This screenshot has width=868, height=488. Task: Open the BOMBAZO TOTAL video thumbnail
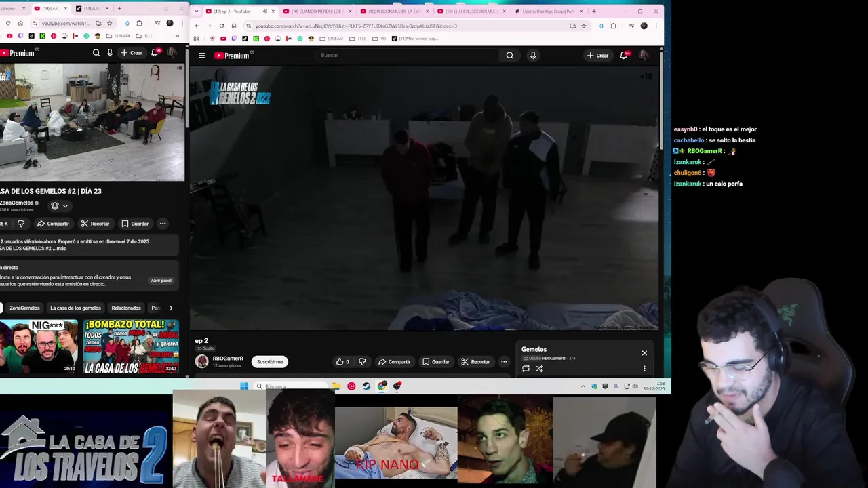tap(131, 347)
